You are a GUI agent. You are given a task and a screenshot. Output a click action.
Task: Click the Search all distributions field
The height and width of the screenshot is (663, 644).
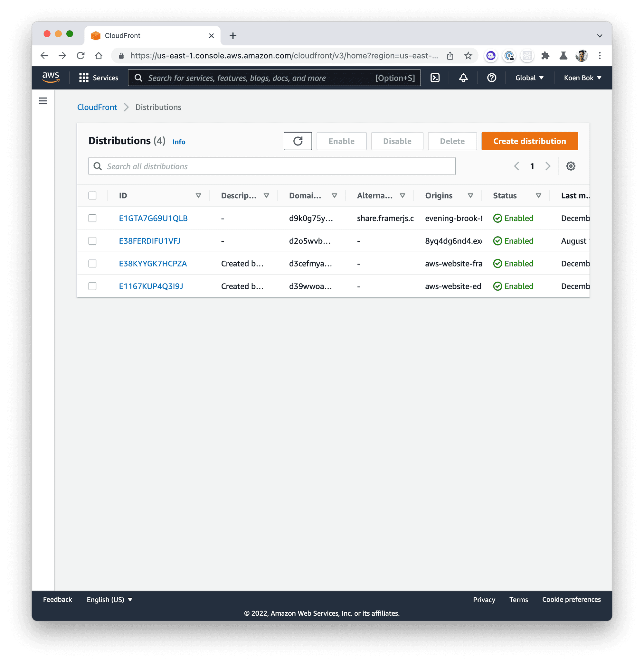click(272, 166)
